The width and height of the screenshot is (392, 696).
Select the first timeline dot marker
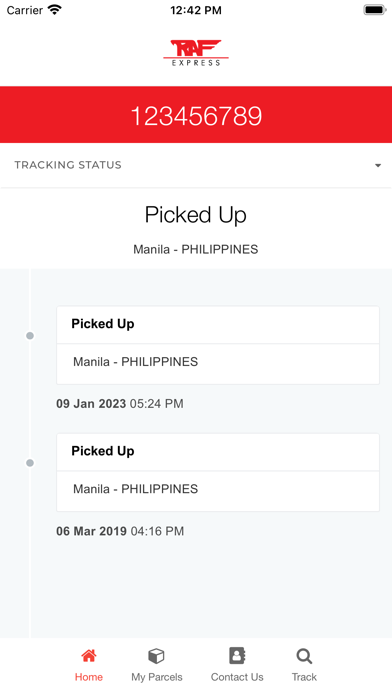[x=30, y=336]
